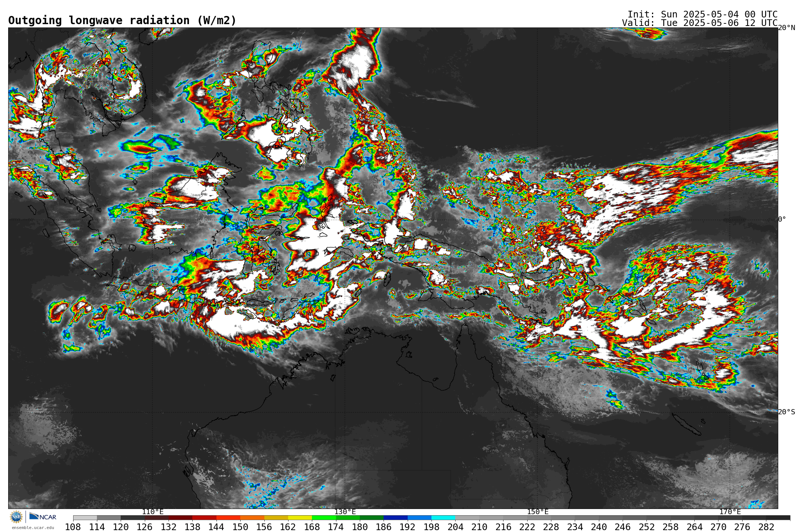Click the 170°E longitude label

click(730, 512)
